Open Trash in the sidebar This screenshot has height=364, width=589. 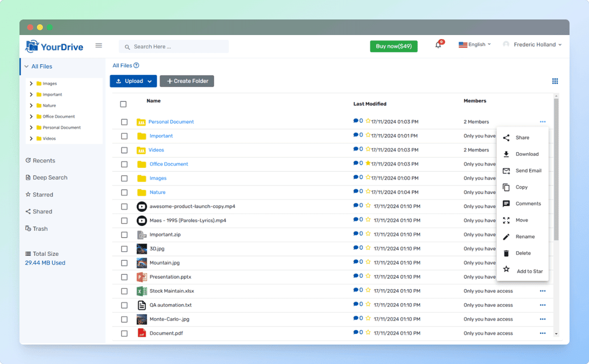[37, 229]
